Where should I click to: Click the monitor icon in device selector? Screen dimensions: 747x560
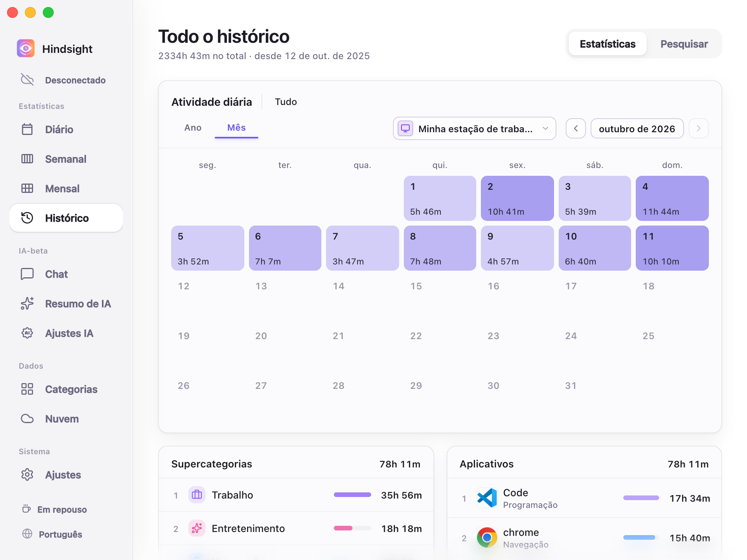click(405, 128)
